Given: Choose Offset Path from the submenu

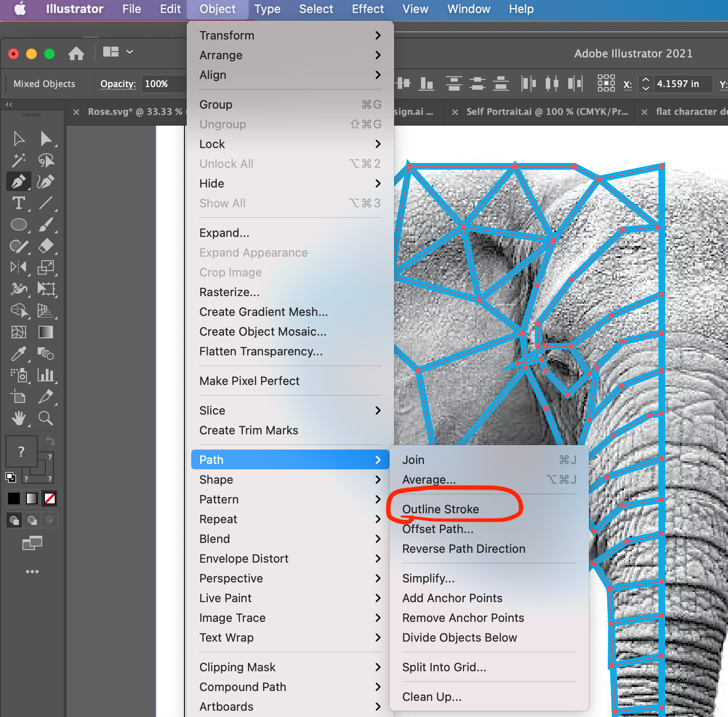Looking at the screenshot, I should click(x=489, y=529).
